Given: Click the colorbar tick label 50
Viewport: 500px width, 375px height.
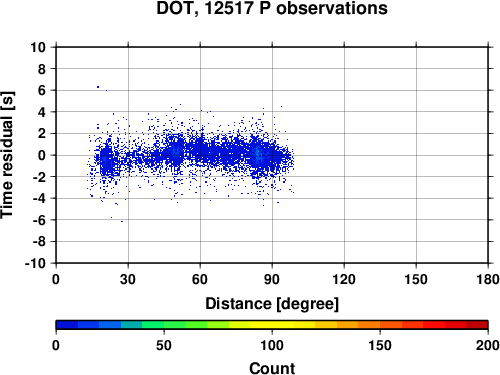Looking at the screenshot, I should click(164, 345).
